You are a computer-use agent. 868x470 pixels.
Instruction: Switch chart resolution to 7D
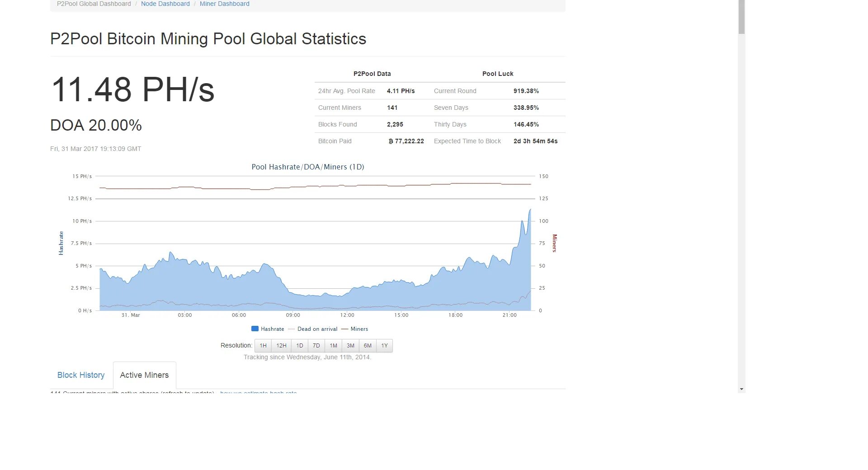[x=316, y=346]
